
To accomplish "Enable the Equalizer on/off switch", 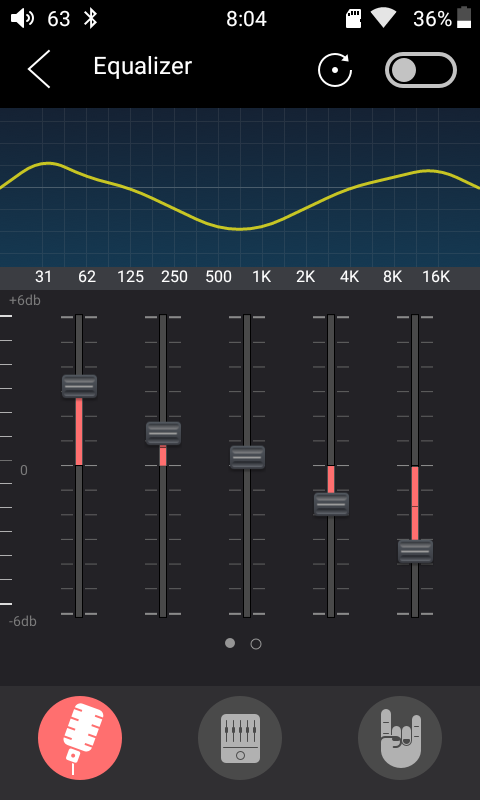I will [x=421, y=69].
